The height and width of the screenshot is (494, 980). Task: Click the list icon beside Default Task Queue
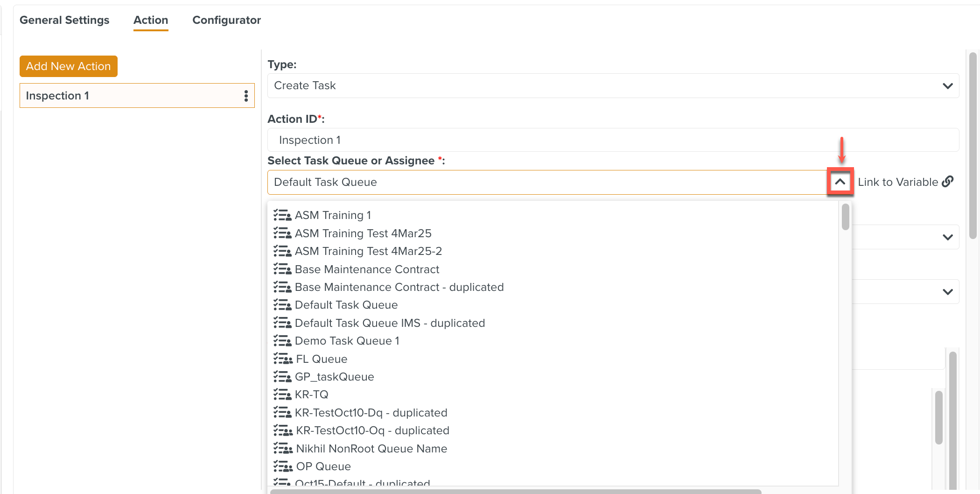pyautogui.click(x=282, y=304)
